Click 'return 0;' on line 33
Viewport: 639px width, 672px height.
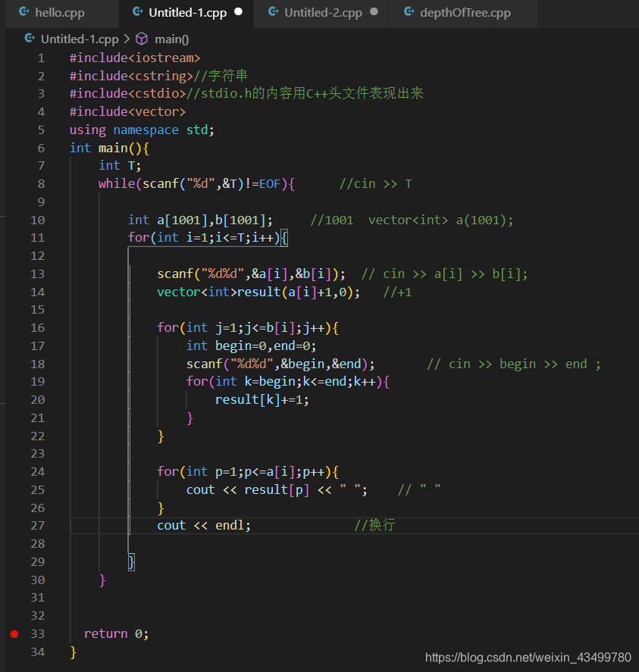(x=116, y=634)
